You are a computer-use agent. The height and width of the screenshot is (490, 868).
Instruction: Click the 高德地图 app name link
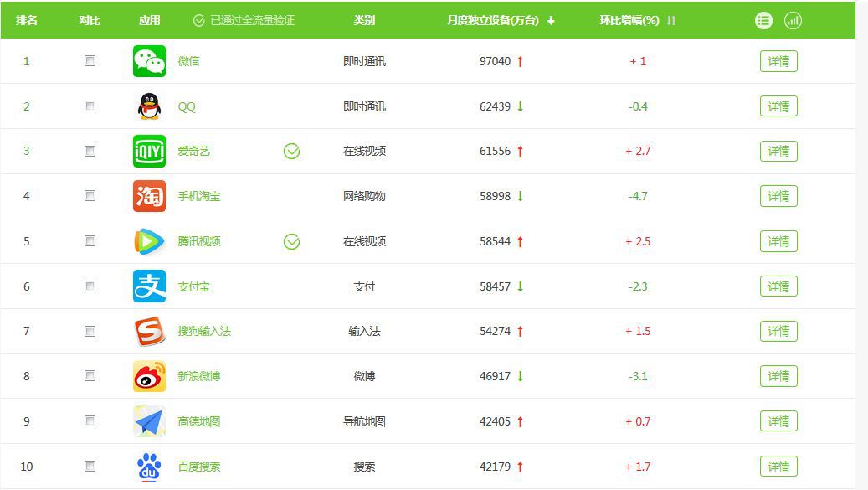pos(199,421)
